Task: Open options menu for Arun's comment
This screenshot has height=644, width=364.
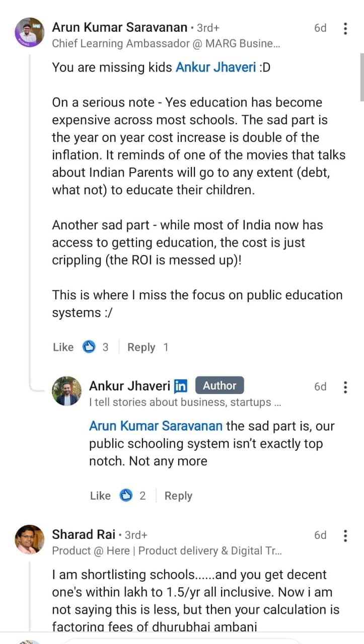Action: coord(345,29)
